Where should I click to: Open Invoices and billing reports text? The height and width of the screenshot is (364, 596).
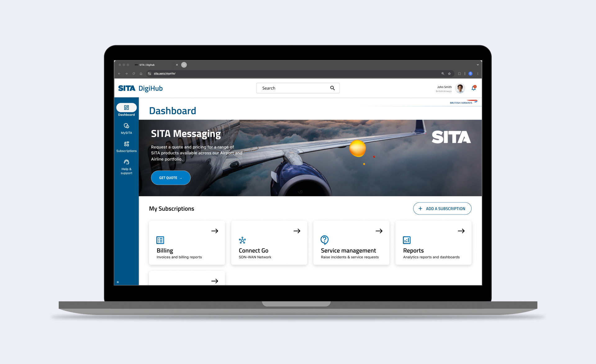point(179,257)
